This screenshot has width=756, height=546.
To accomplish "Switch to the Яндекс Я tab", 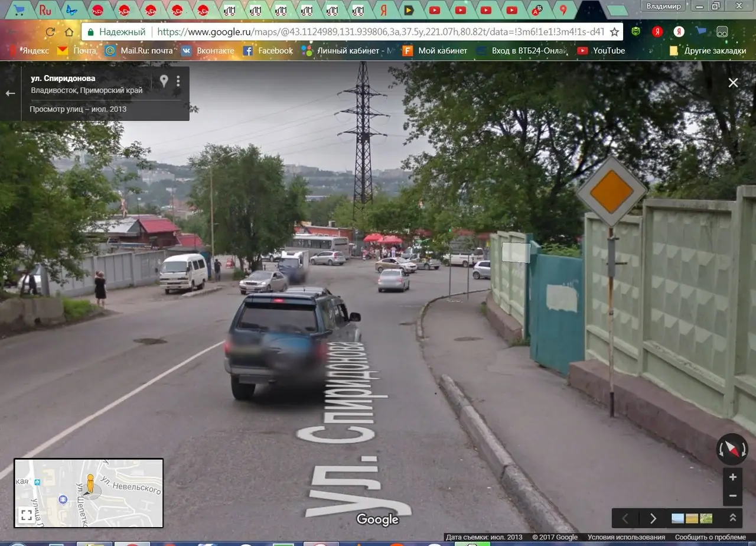I will click(383, 9).
